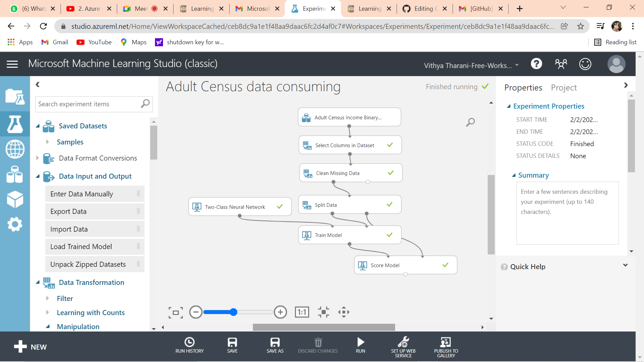Open Trained Models cube icon in sidebar

[x=15, y=199]
